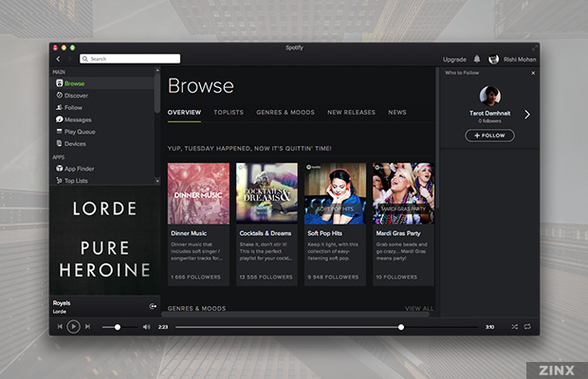Click the forward navigation arrow
This screenshot has height=379, width=588.
point(69,59)
